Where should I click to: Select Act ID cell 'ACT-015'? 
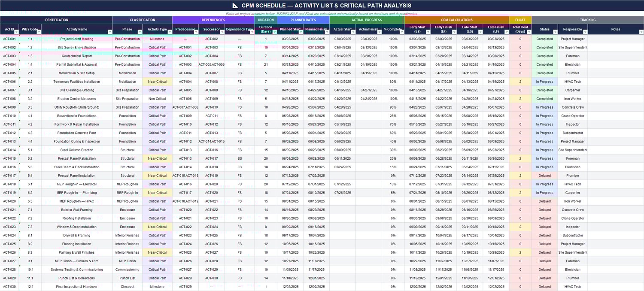pos(9,158)
